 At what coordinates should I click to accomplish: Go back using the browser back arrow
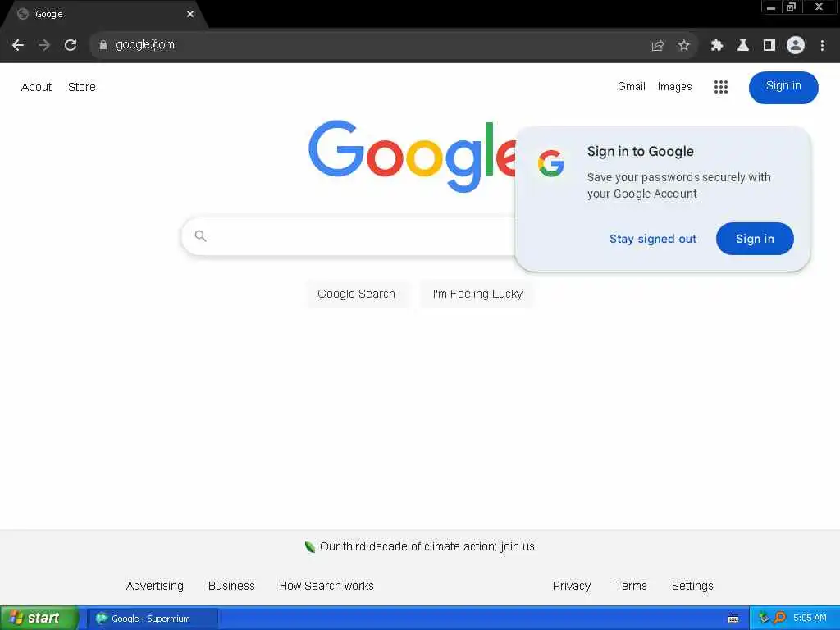18,45
